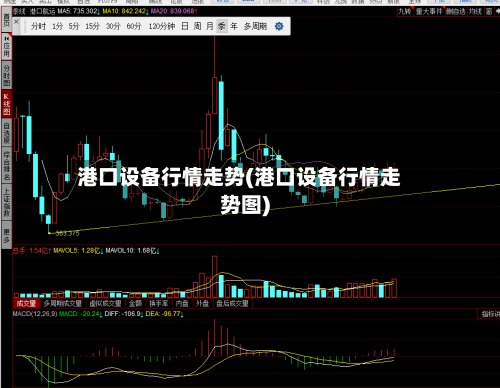The image size is (500, 388).
Task: Select yearly 年 K-line period
Action: pyautogui.click(x=234, y=26)
